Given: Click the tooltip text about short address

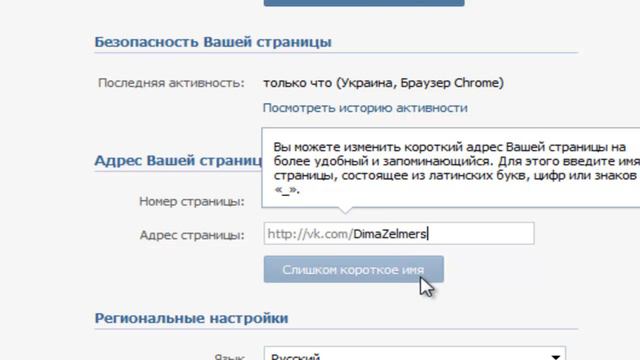Looking at the screenshot, I should pyautogui.click(x=456, y=168).
